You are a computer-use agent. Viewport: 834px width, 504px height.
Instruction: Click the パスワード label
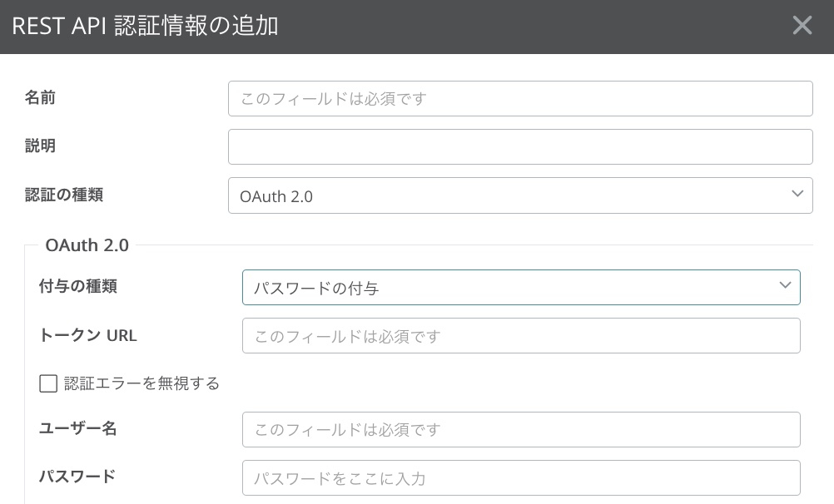coord(77,477)
